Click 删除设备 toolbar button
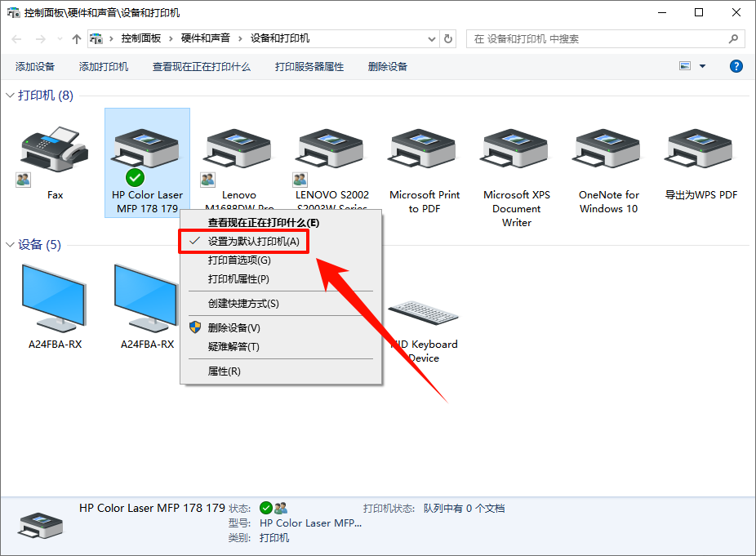The height and width of the screenshot is (556, 756). 388,67
